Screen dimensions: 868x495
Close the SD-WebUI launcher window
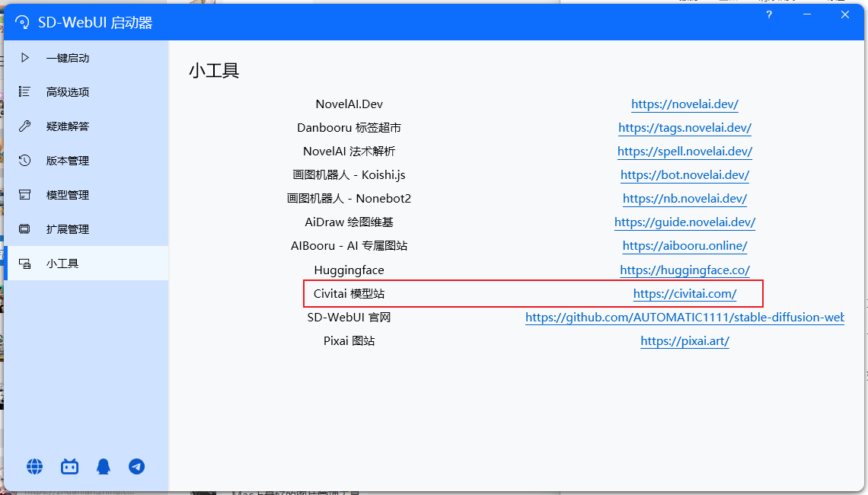pos(844,15)
